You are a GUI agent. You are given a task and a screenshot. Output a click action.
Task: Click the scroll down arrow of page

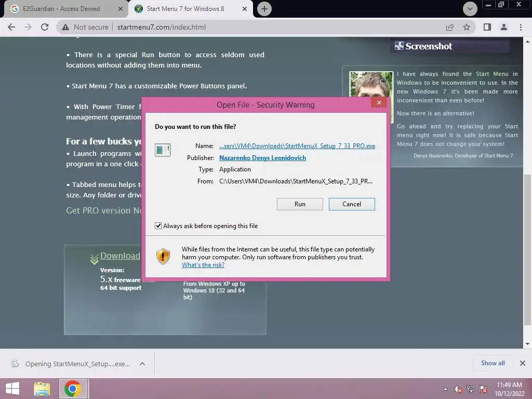click(527, 344)
